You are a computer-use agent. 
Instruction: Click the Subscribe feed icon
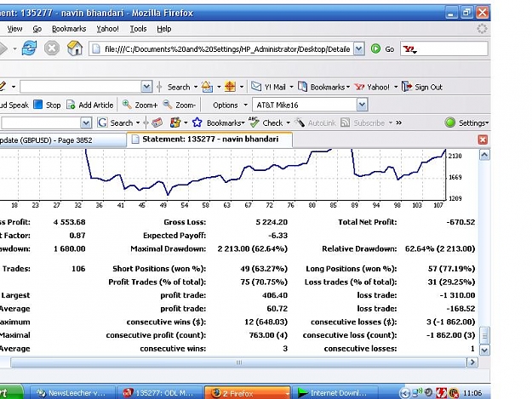[x=345, y=123]
